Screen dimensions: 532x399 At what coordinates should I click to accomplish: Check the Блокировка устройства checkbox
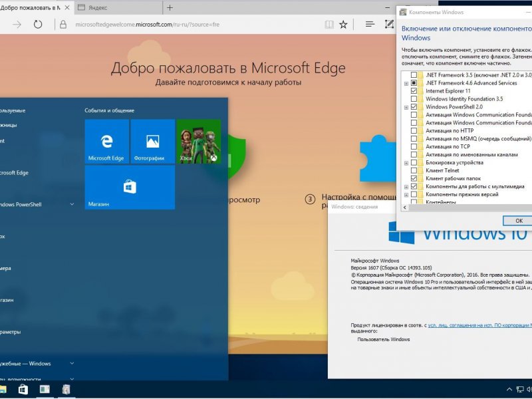(414, 162)
